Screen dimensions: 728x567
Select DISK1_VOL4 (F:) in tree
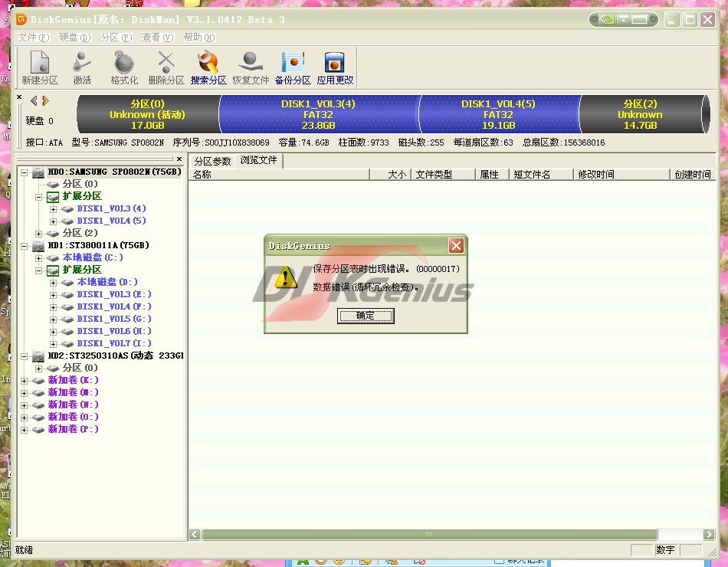point(113,306)
